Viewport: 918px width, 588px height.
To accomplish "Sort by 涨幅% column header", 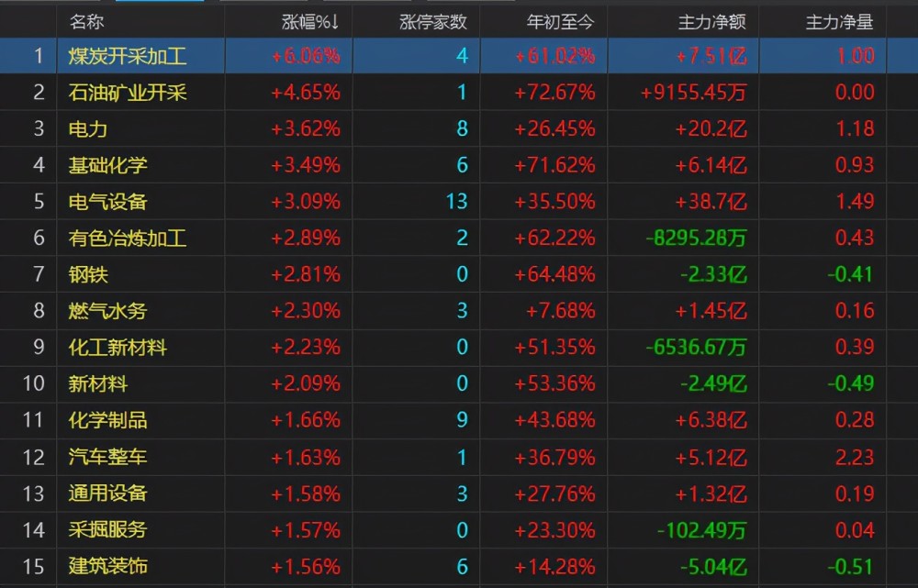I will pyautogui.click(x=310, y=21).
